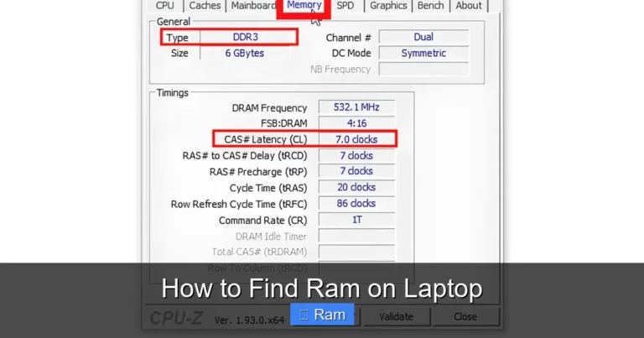Select the Mainboard tab
Screen dimensions: 644x338
(252, 6)
